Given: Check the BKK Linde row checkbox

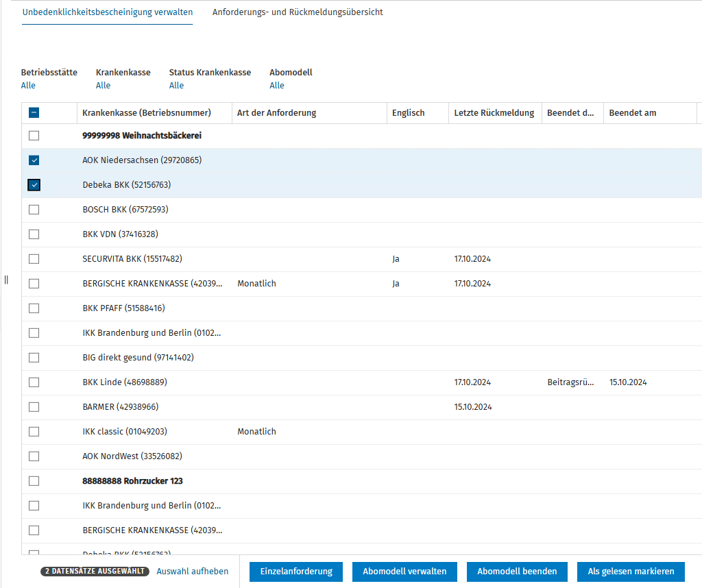Looking at the screenshot, I should pos(34,382).
